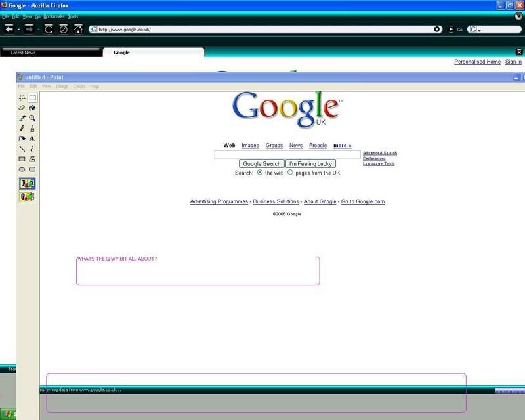
Task: Activate the Airbrush spray tool
Action: pyautogui.click(x=22, y=138)
